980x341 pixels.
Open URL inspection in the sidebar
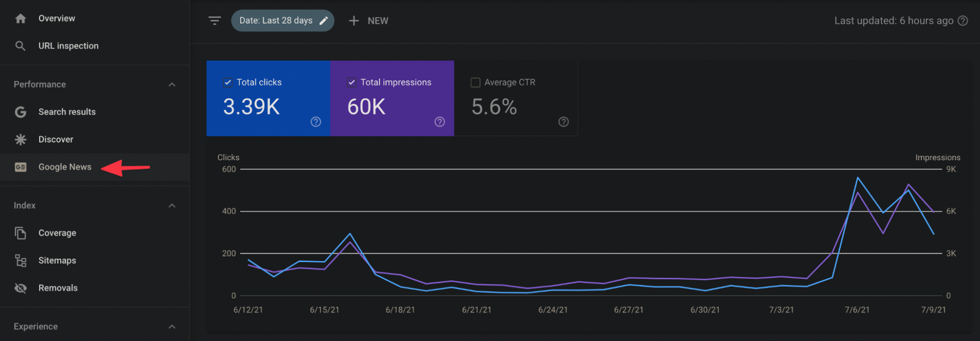tap(95, 46)
